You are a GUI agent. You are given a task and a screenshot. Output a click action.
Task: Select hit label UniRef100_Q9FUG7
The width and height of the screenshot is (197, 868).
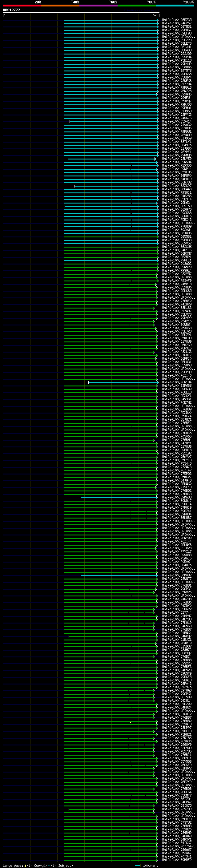click(x=177, y=30)
